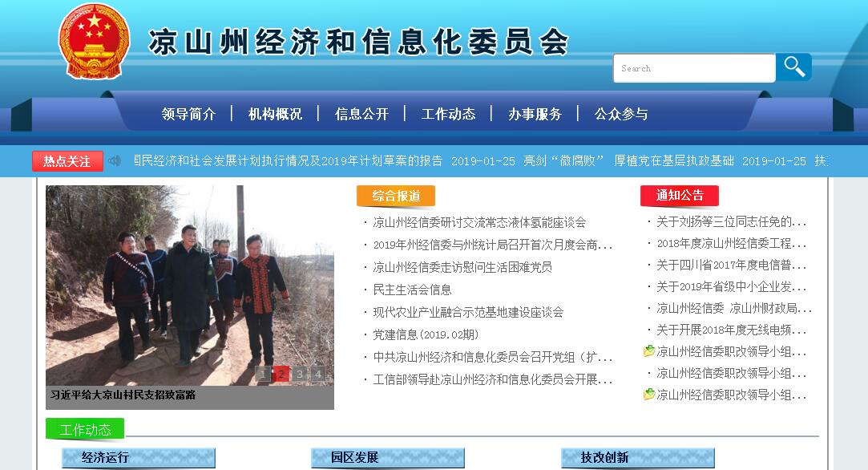Switch slideshow to slide 1

[263, 374]
